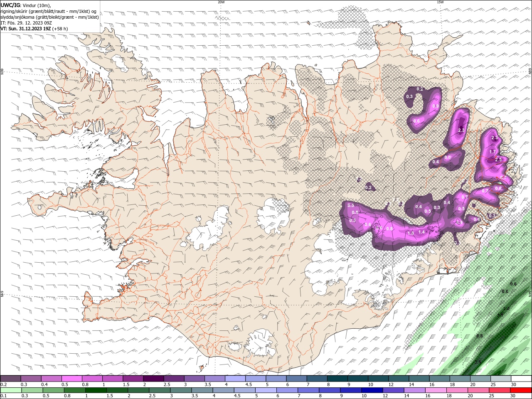
Task: Select the bright red bottom-row swatch at 30
Action: [521, 390]
